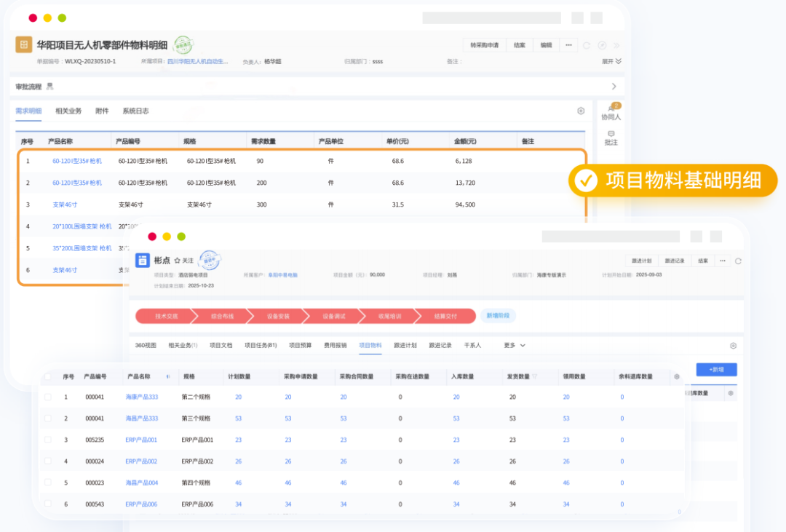
Task: Tick checkbox for row 1 海康产品333
Action: click(x=47, y=397)
